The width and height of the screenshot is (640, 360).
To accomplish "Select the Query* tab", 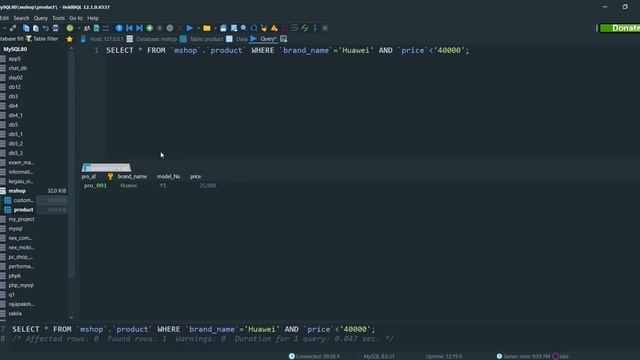I will [x=263, y=39].
